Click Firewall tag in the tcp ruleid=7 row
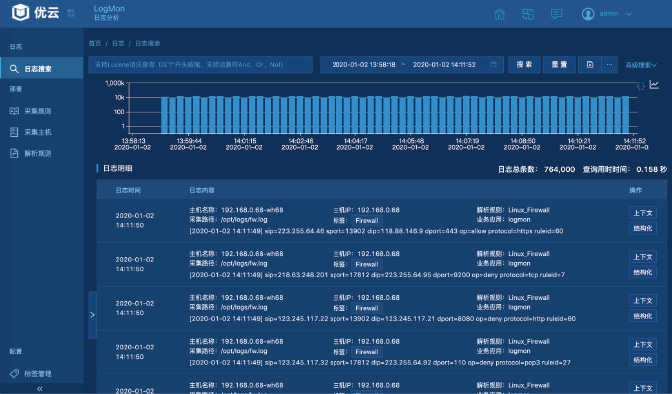672x394 pixels. coord(366,264)
